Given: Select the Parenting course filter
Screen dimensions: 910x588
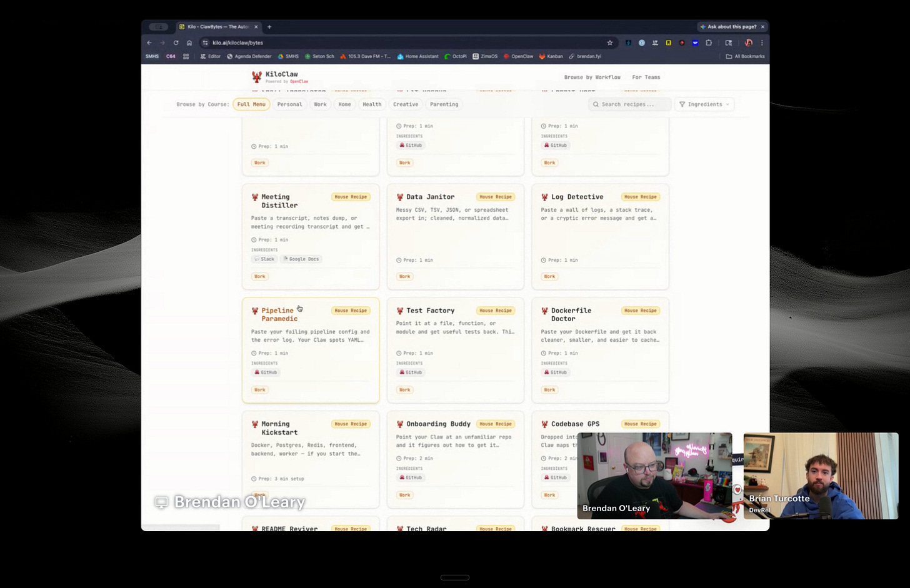Looking at the screenshot, I should coord(444,104).
